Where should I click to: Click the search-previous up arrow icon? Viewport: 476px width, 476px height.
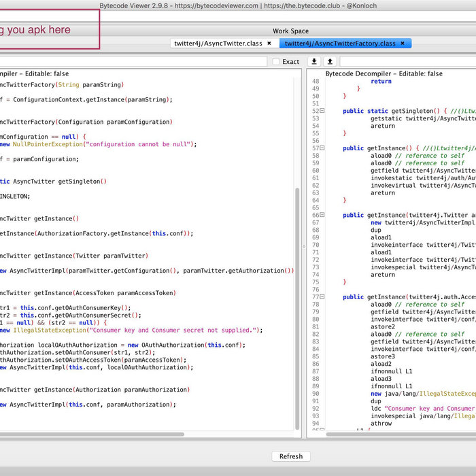coord(330,61)
